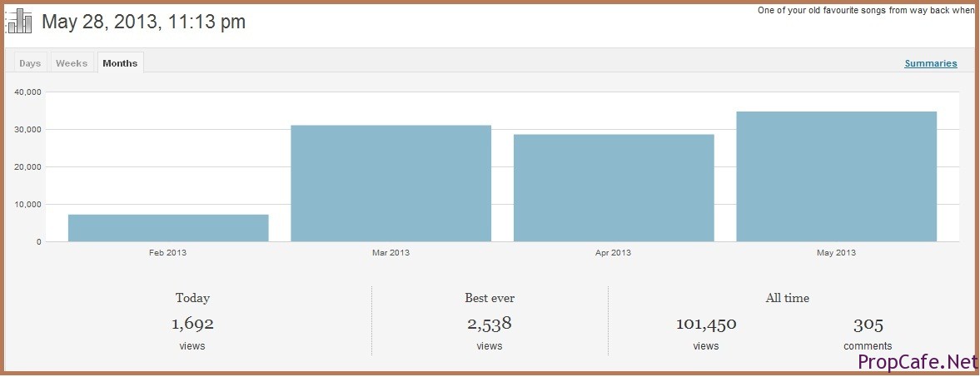This screenshot has width=980, height=377.
Task: Select the Apr 2013 axis label
Action: pyautogui.click(x=614, y=252)
